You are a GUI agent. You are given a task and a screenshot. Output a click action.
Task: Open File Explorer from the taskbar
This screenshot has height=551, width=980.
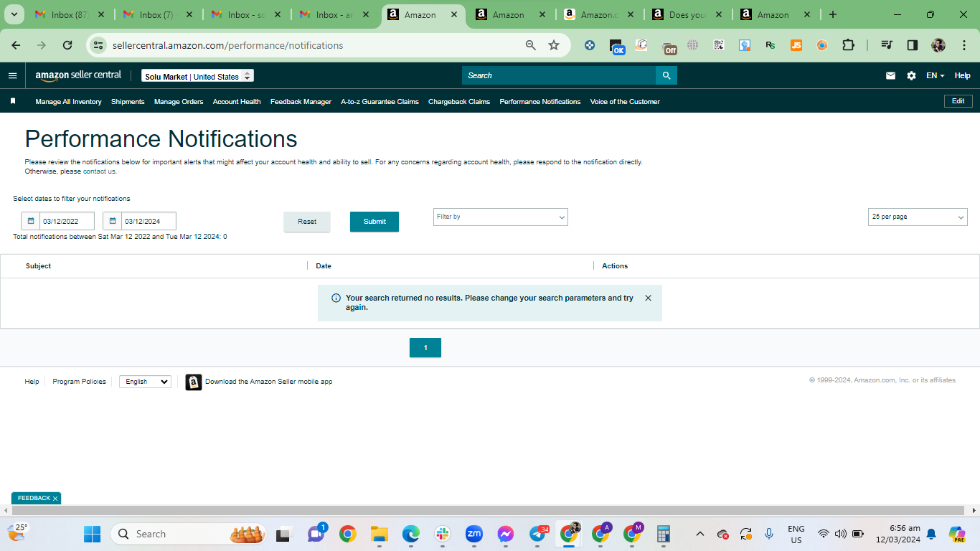(379, 534)
